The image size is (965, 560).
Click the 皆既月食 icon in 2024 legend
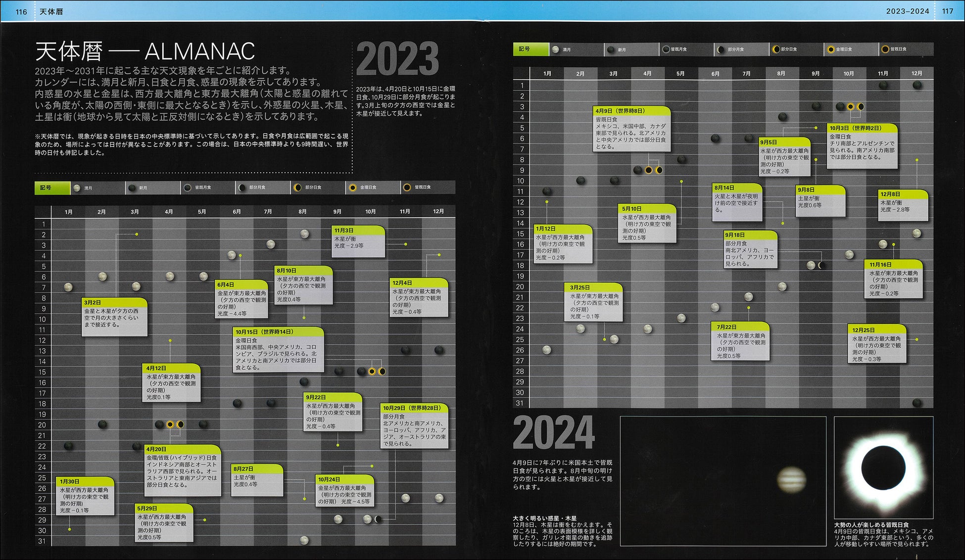pos(666,49)
